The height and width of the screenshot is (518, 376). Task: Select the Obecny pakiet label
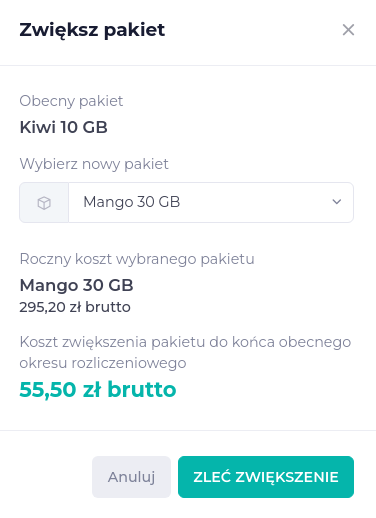(71, 101)
